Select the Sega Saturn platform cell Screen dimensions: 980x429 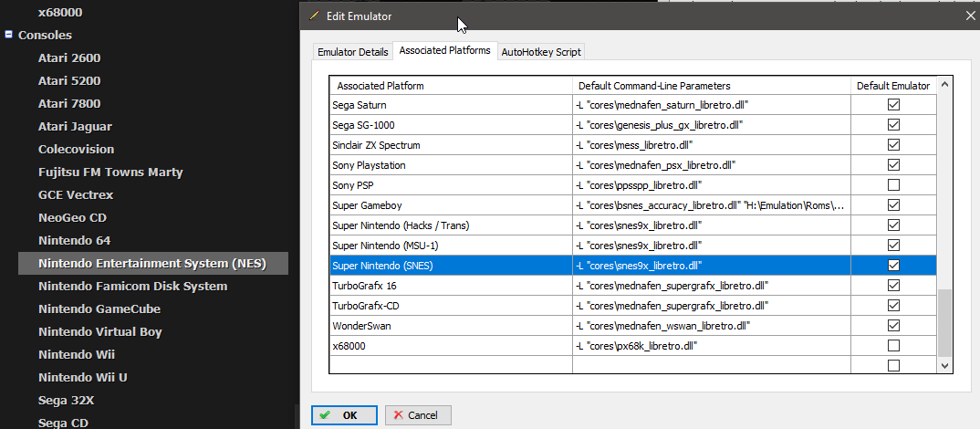pos(452,104)
